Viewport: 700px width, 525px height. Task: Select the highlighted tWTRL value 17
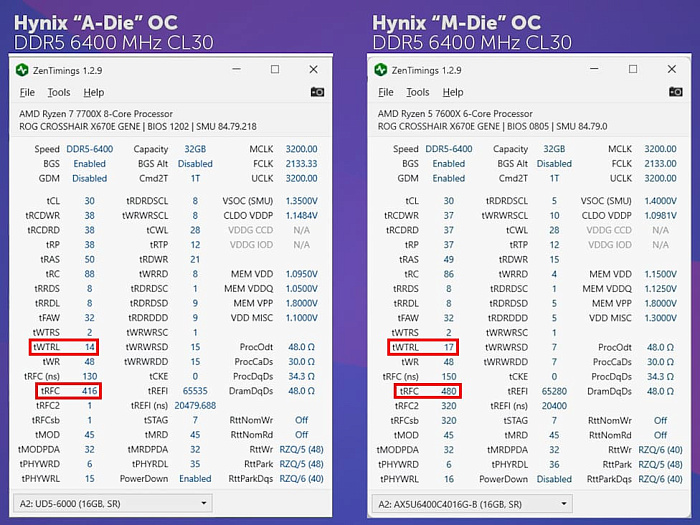pyautogui.click(x=448, y=347)
